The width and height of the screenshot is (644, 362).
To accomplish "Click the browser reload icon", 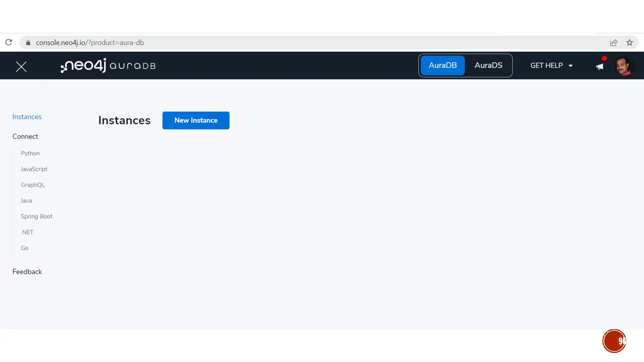I will [x=8, y=42].
